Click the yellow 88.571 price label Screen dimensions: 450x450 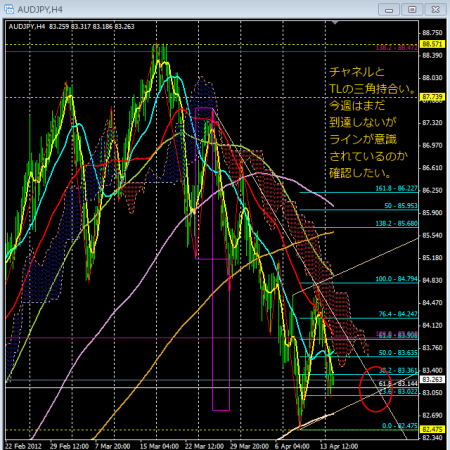(x=432, y=44)
